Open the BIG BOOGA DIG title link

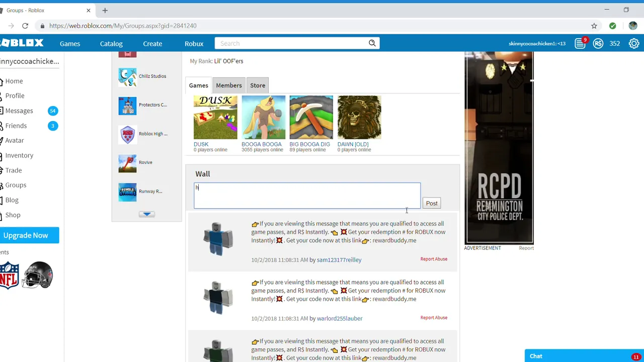tap(309, 144)
